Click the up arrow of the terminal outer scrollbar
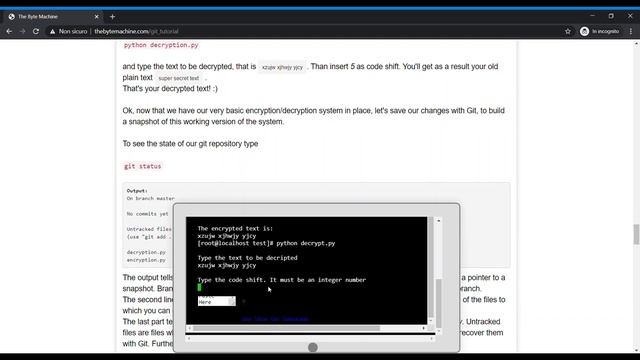640x360 pixels. click(439, 221)
